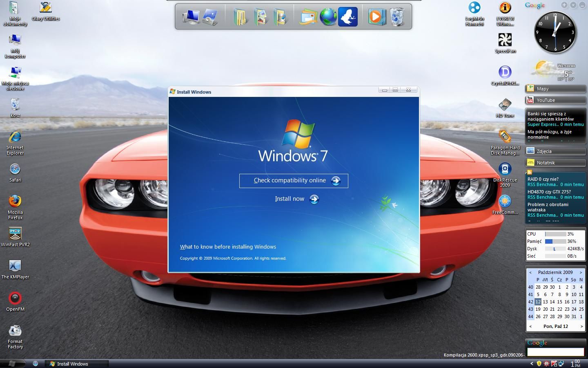Go to next day at calendar bottom
The height and width of the screenshot is (368, 588).
(581, 326)
